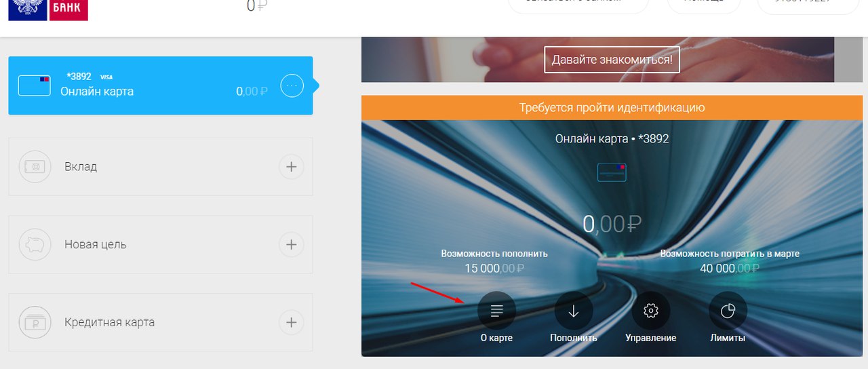Click the piggy bank icon for Новая цель
This screenshot has width=868, height=369.
pyautogui.click(x=35, y=244)
